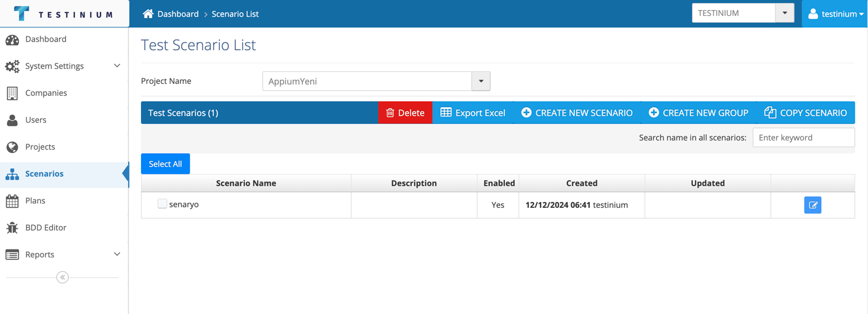Open Users in the sidebar

point(64,120)
